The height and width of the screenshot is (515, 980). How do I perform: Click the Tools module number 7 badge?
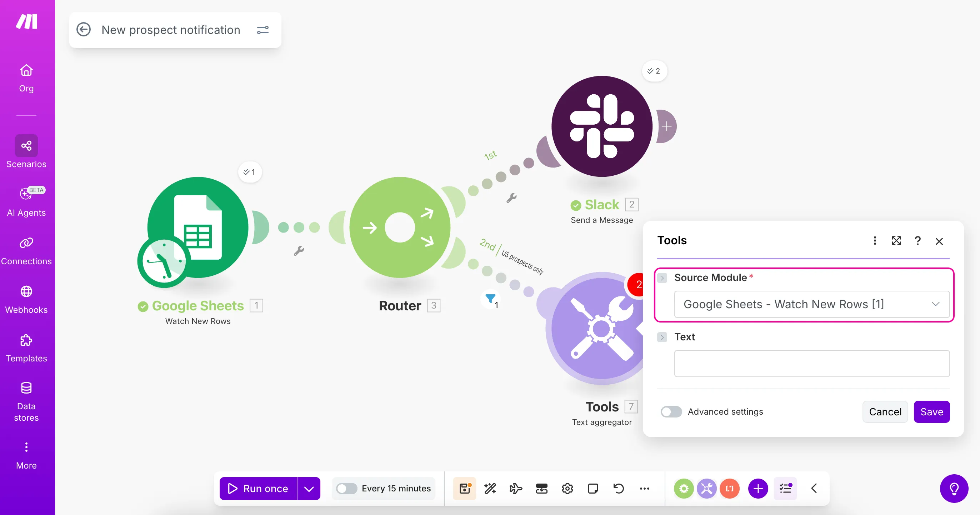631,406
